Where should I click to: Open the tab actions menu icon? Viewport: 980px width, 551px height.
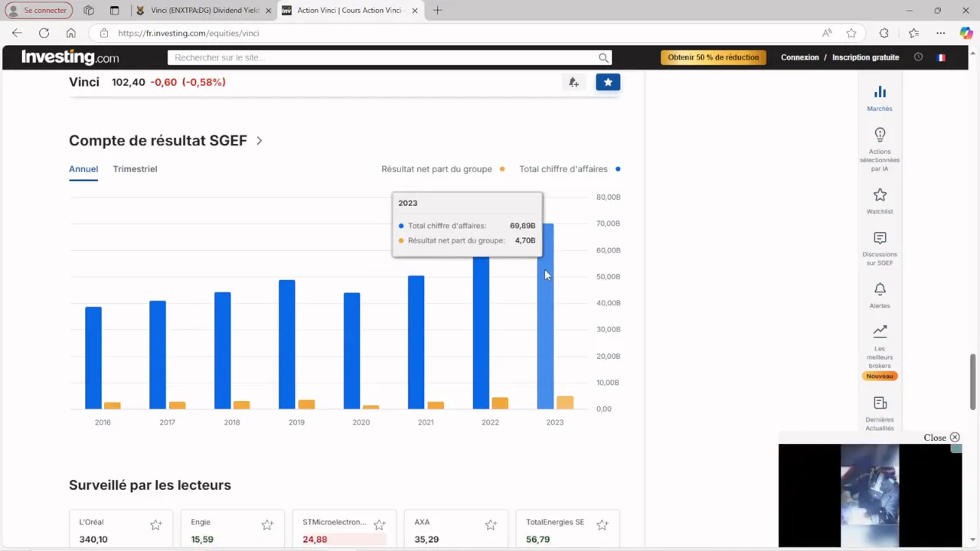pyautogui.click(x=114, y=11)
